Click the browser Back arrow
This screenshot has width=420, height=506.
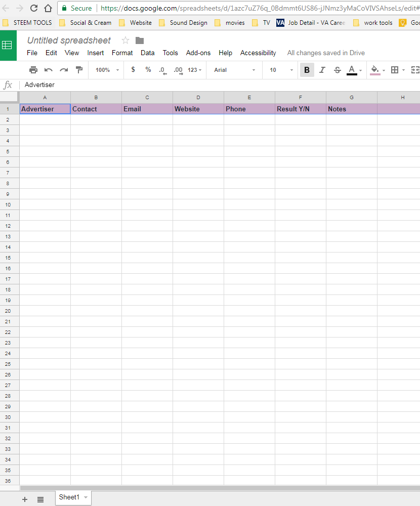click(x=6, y=8)
